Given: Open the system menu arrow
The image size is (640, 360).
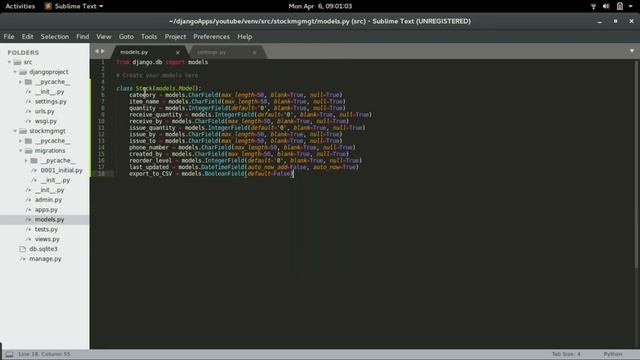Looking at the screenshot, I should [631, 6].
